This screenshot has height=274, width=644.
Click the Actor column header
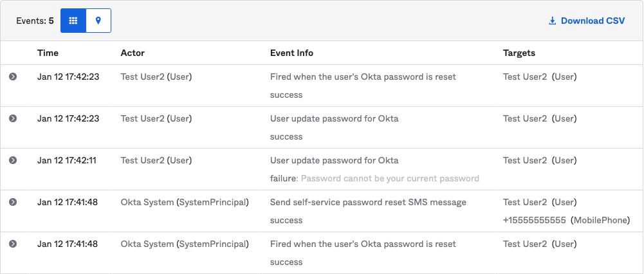click(x=133, y=53)
